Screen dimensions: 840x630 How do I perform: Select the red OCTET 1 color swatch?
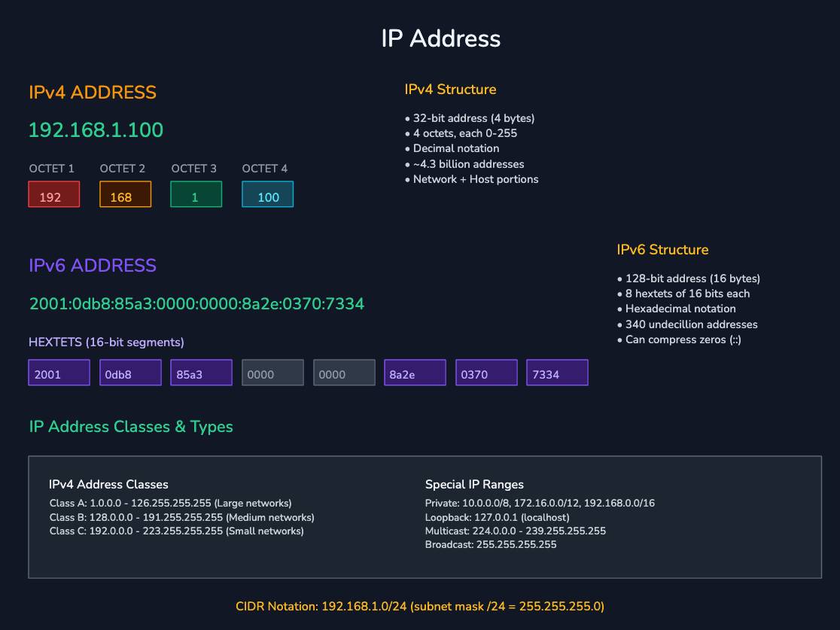pyautogui.click(x=53, y=194)
